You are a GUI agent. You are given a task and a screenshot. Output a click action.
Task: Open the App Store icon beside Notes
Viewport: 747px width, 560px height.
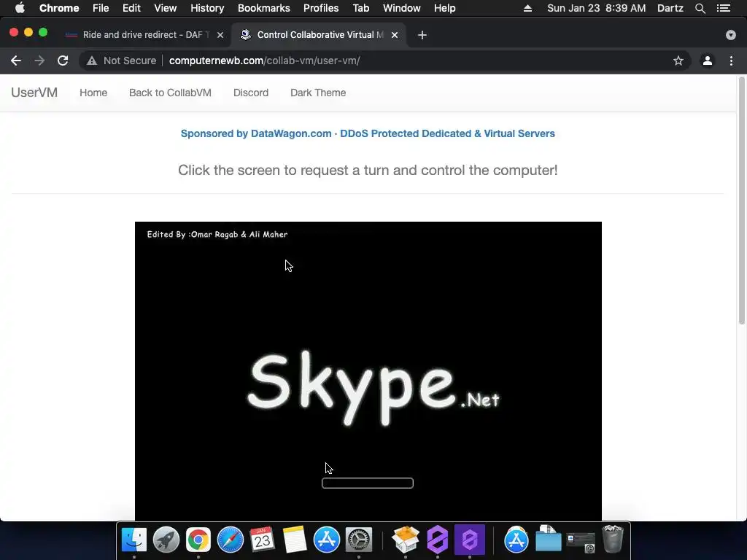[x=326, y=540]
